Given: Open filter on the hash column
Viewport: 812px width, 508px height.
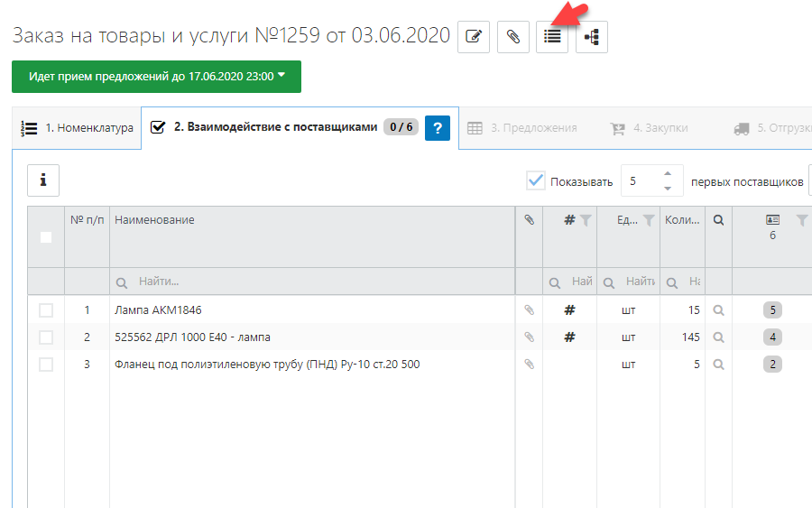Looking at the screenshot, I should 586,220.
